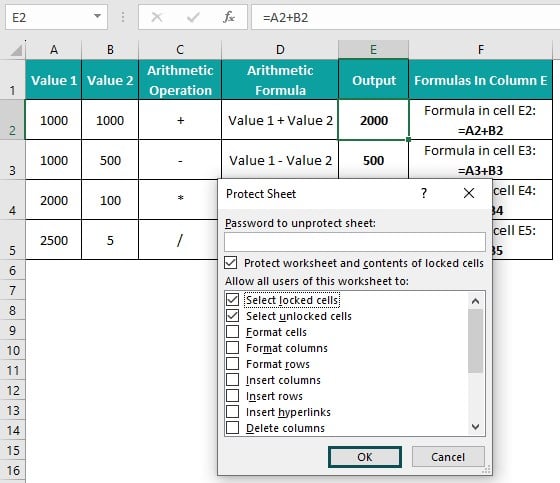The height and width of the screenshot is (483, 560).
Task: Enable the Insert columns permission
Action: [x=232, y=380]
